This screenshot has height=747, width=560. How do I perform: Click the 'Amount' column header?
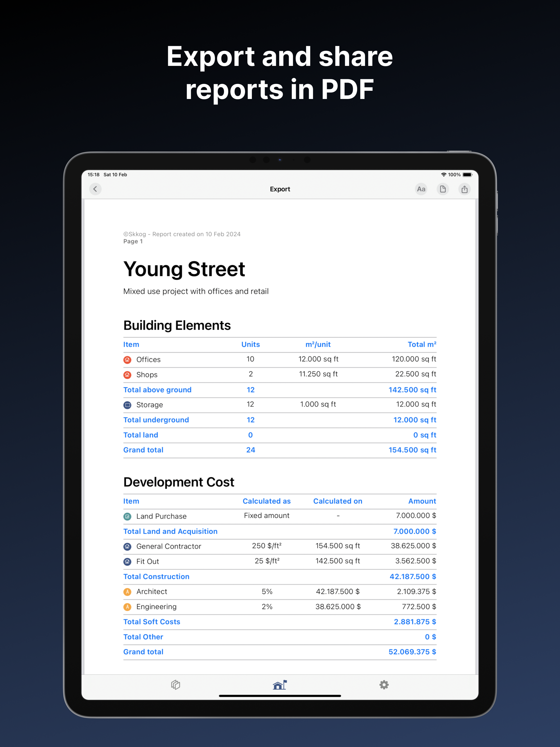(x=422, y=501)
